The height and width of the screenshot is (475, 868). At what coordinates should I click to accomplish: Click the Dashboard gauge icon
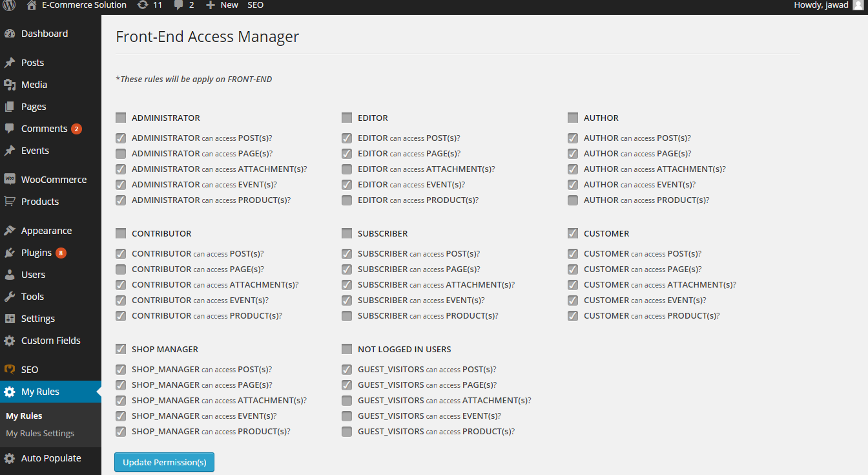click(x=10, y=34)
